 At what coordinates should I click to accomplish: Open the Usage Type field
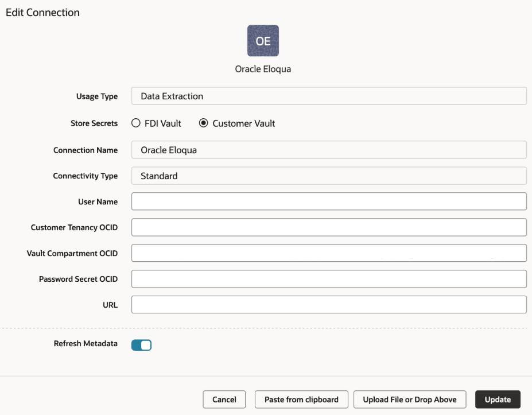click(x=329, y=96)
